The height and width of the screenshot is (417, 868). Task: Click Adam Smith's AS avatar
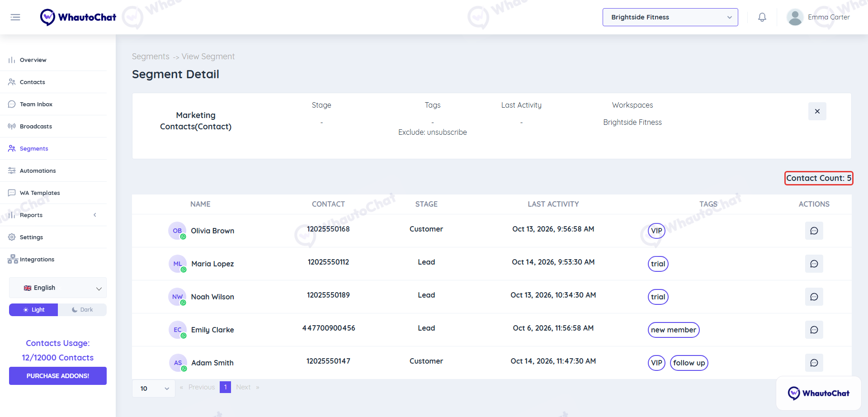178,363
